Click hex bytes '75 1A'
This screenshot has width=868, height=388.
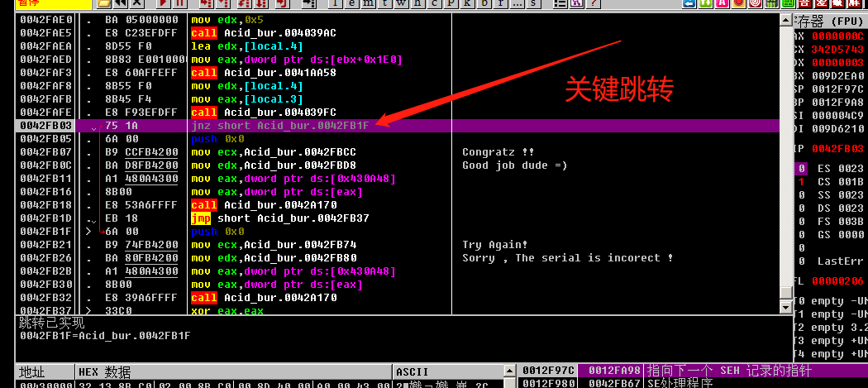[x=122, y=126]
